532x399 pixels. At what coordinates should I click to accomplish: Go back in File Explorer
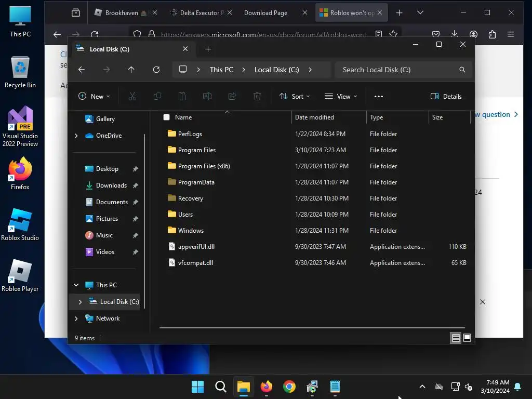click(x=82, y=70)
